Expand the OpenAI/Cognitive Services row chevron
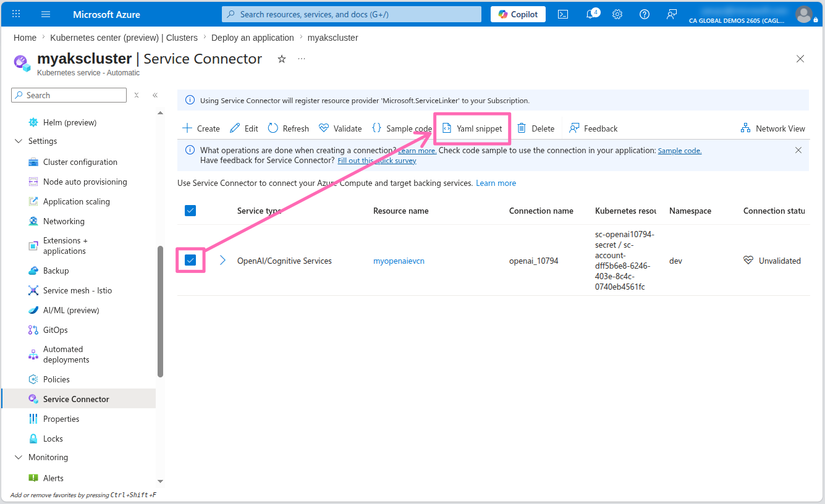The height and width of the screenshot is (504, 825). (223, 260)
